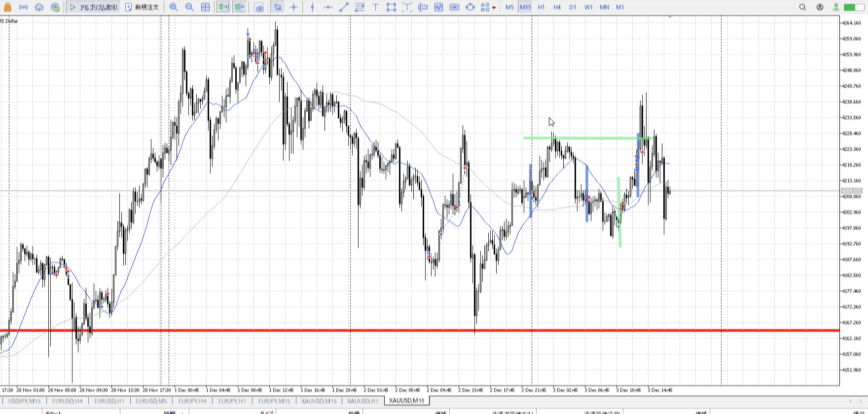Click the zoom in magnifier icon
Viewport: 868px width, 414px height.
coord(174,7)
